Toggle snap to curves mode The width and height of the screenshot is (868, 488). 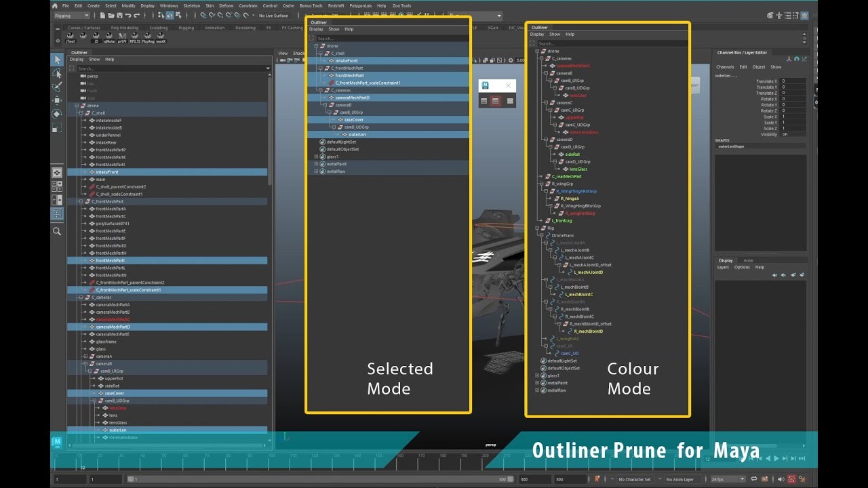(212, 16)
